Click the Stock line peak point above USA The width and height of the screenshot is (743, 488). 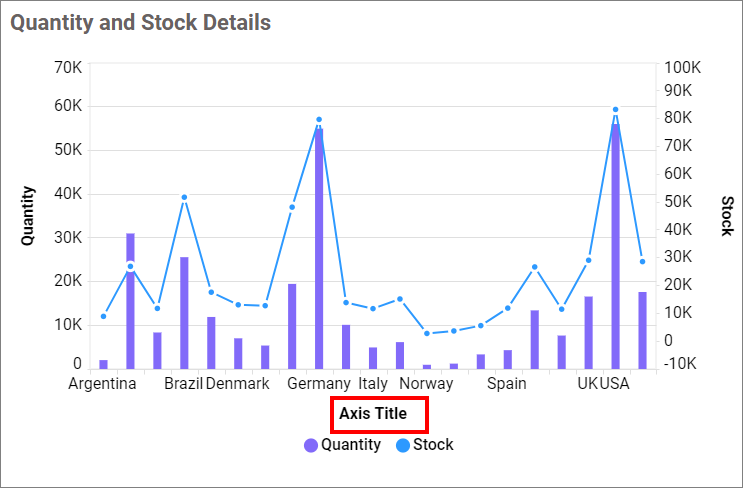point(615,110)
